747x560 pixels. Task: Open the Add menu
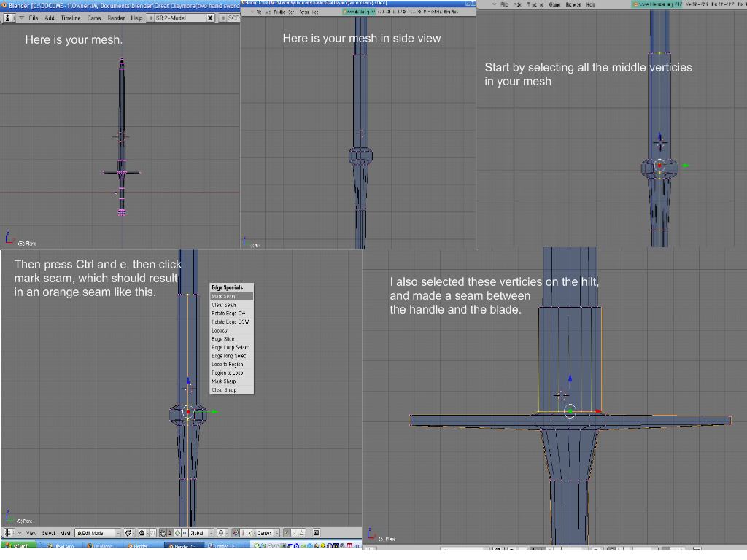coord(50,18)
